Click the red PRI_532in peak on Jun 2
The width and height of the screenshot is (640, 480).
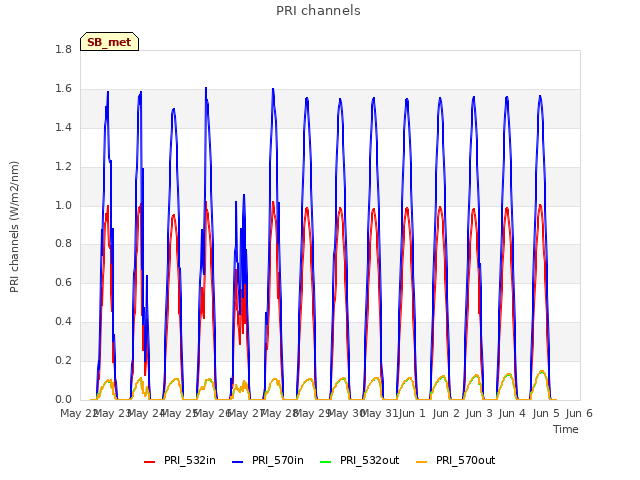(x=440, y=207)
